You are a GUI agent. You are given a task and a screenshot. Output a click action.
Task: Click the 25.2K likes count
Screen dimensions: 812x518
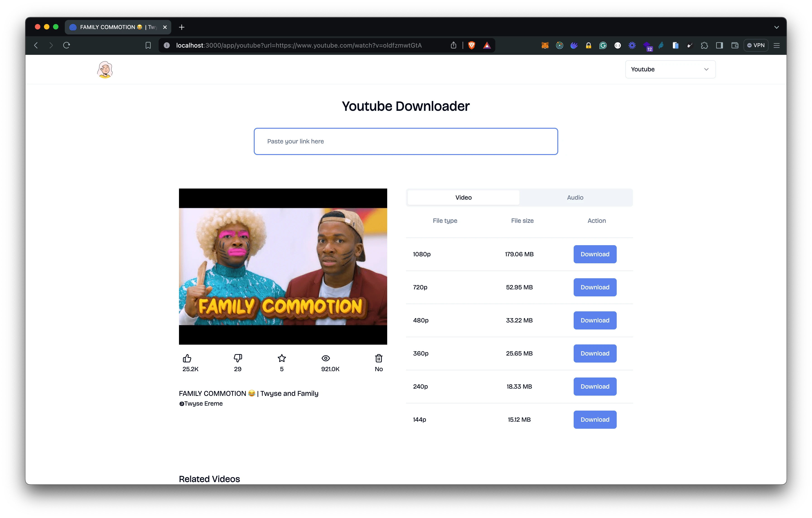pos(190,369)
